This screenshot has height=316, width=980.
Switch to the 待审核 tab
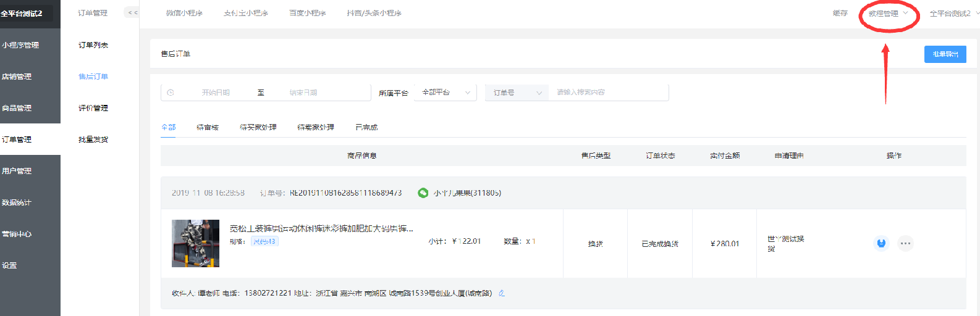pos(208,127)
